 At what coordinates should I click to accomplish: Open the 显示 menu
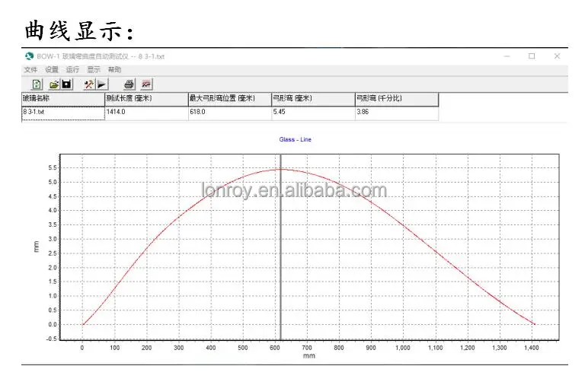(x=94, y=70)
